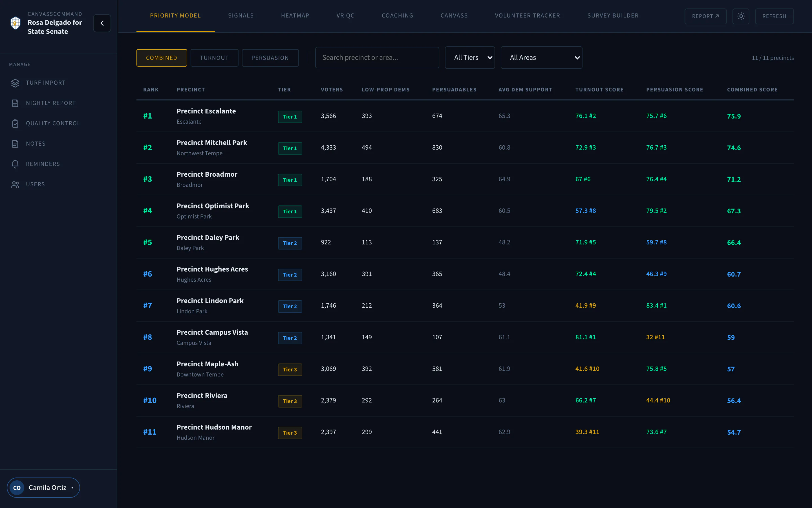
Task: Click the Report button
Action: tap(705, 16)
